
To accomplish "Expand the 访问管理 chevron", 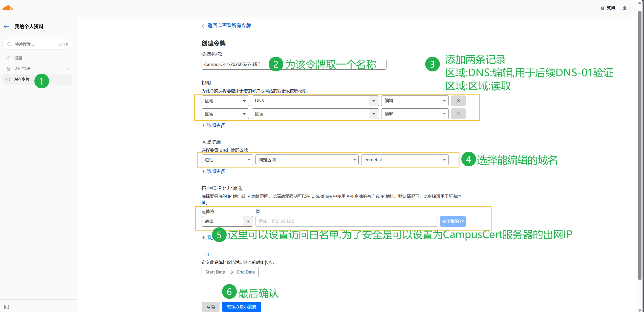I will coord(68,69).
